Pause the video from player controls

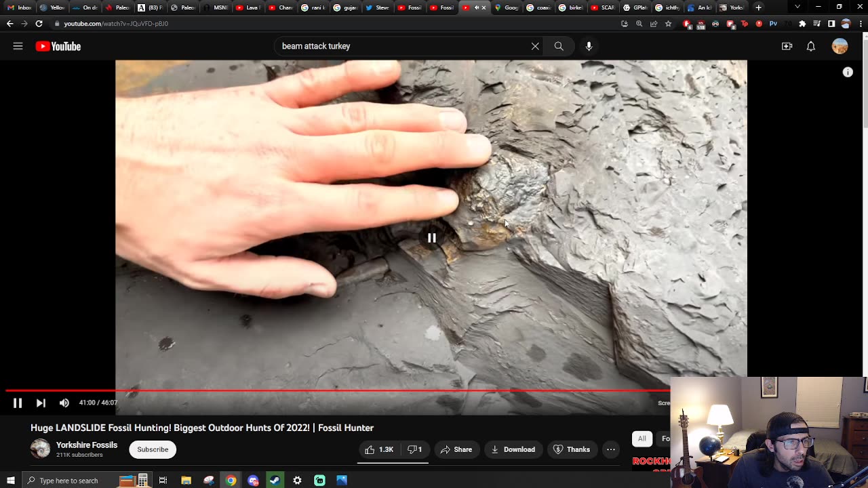[18, 403]
